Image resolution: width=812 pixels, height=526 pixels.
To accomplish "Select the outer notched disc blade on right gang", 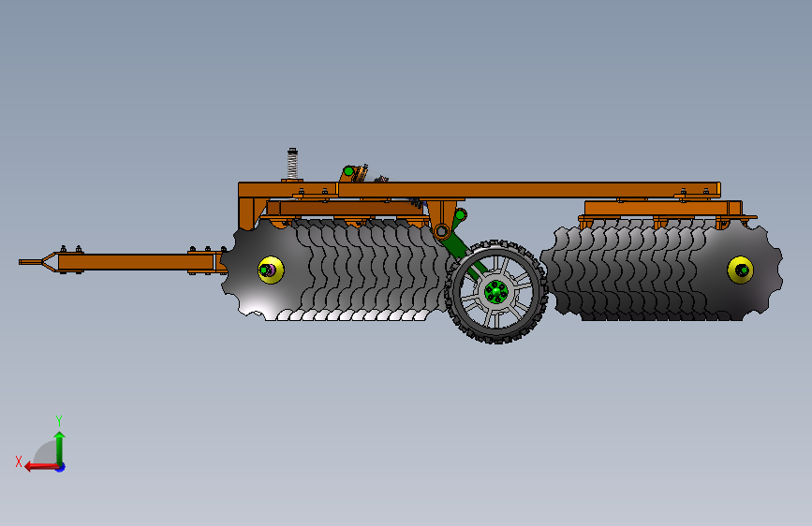I will point(743,270).
